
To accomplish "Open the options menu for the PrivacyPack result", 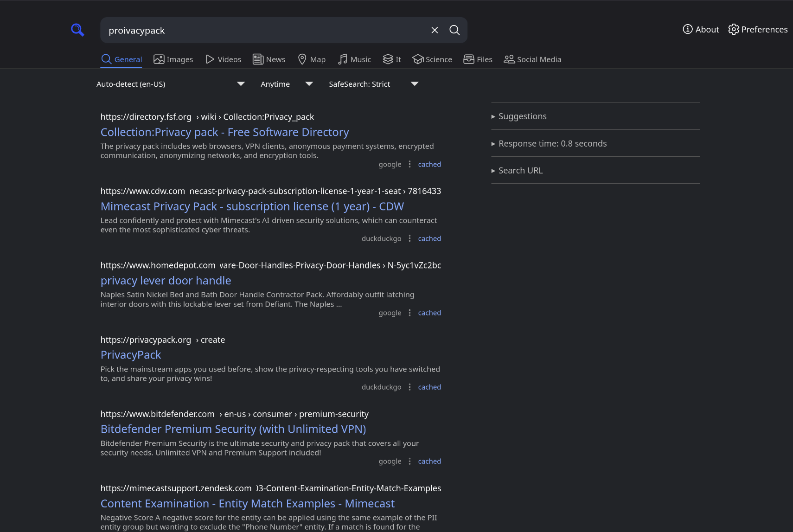I will (x=409, y=387).
